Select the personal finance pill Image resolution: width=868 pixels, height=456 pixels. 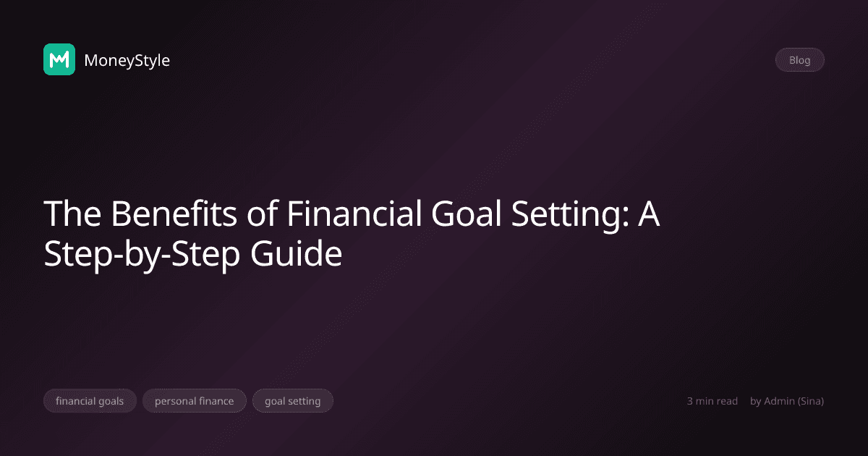click(x=194, y=400)
